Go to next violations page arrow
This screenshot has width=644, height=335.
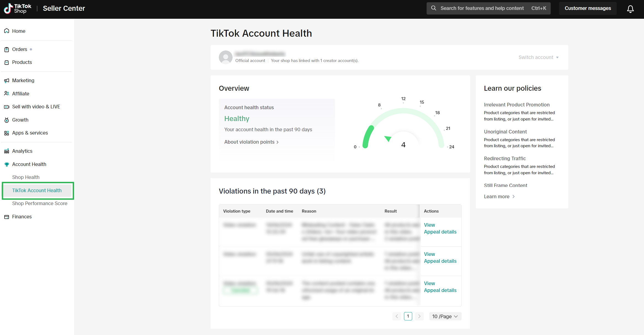pos(419,316)
